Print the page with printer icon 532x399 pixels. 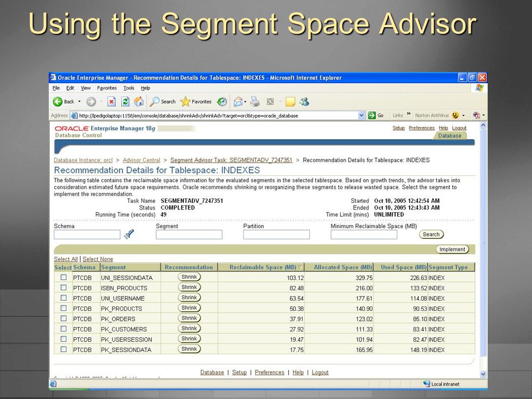[255, 101]
